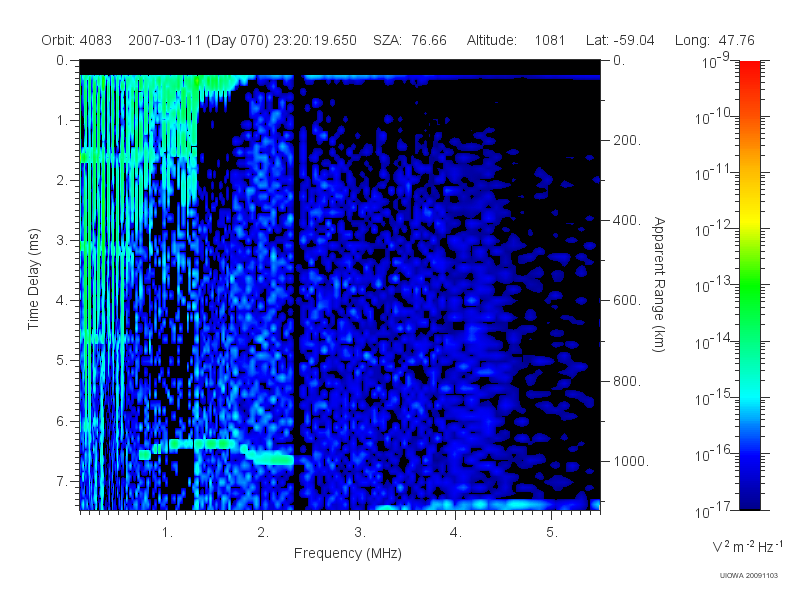The image size is (800, 600).
Task: Click the 'Long: 47.76' text
Action: tap(714, 40)
